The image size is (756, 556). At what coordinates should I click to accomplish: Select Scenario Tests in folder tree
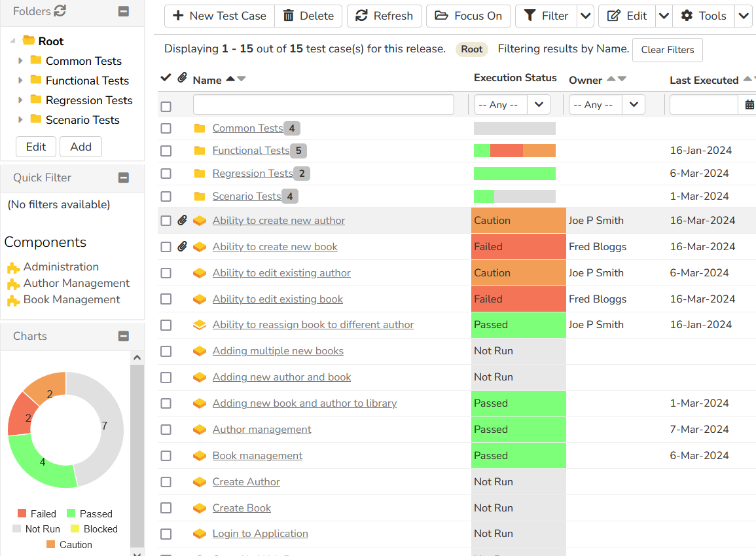point(82,120)
